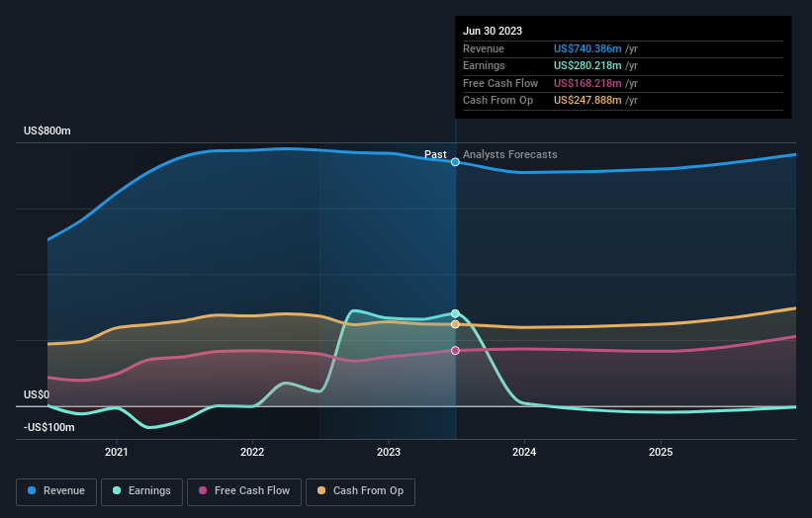Click the blue Revenue data point marker
812x518 pixels.
455,162
